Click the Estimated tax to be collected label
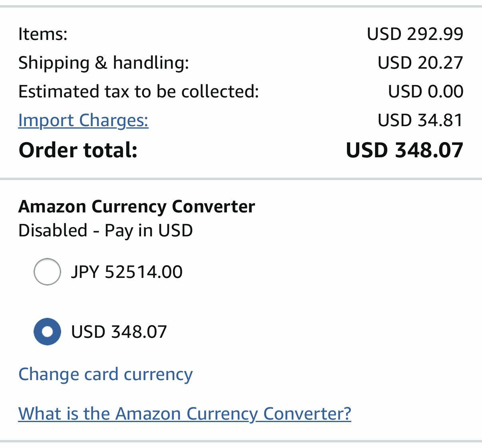The height and width of the screenshot is (448, 482). click(139, 91)
